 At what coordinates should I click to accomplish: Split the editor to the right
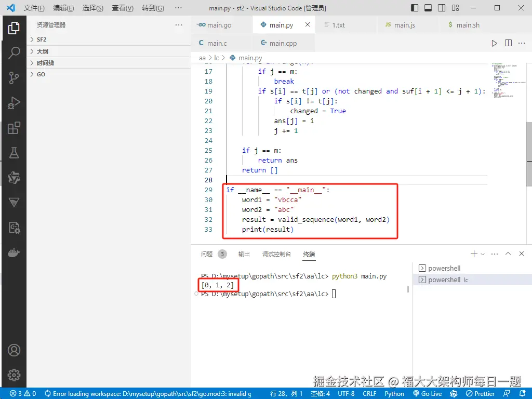click(x=508, y=43)
